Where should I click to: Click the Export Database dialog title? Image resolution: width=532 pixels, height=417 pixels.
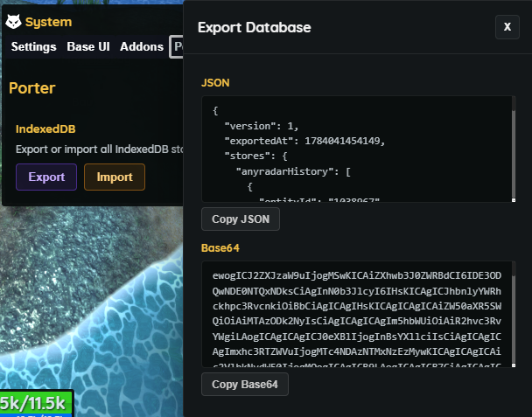254,27
